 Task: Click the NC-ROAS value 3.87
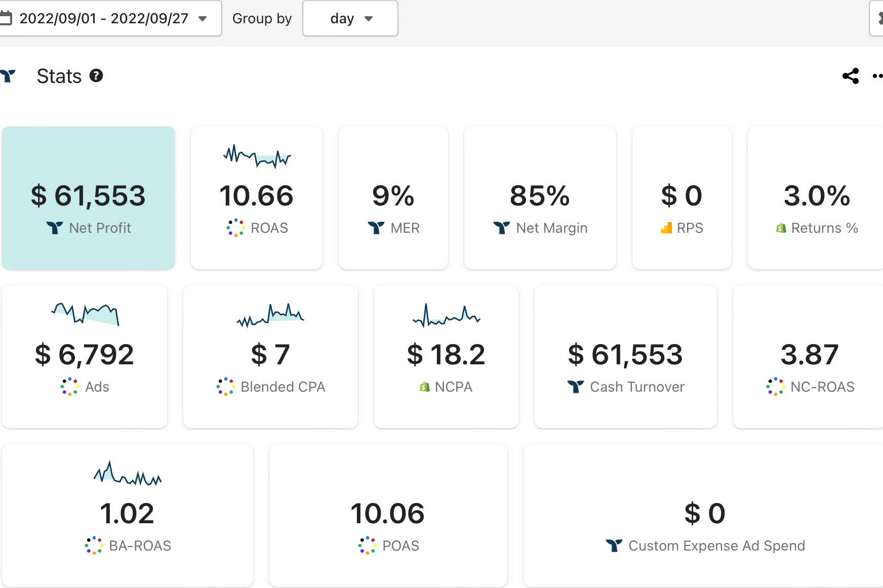click(x=810, y=355)
